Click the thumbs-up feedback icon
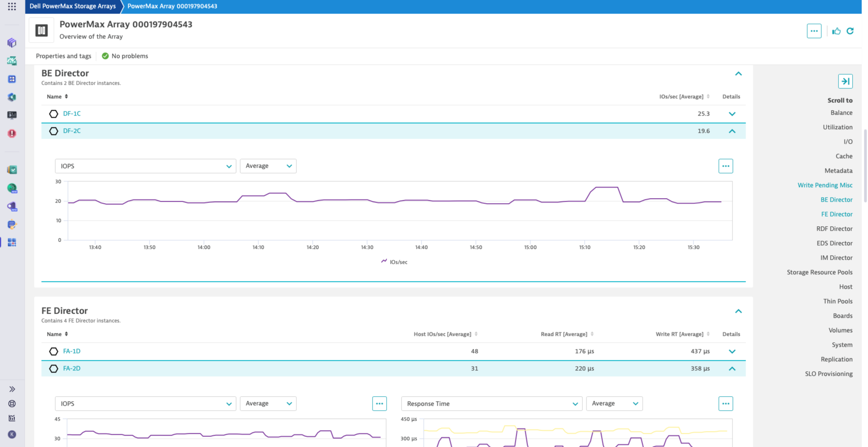The height and width of the screenshot is (447, 868). pyautogui.click(x=836, y=31)
